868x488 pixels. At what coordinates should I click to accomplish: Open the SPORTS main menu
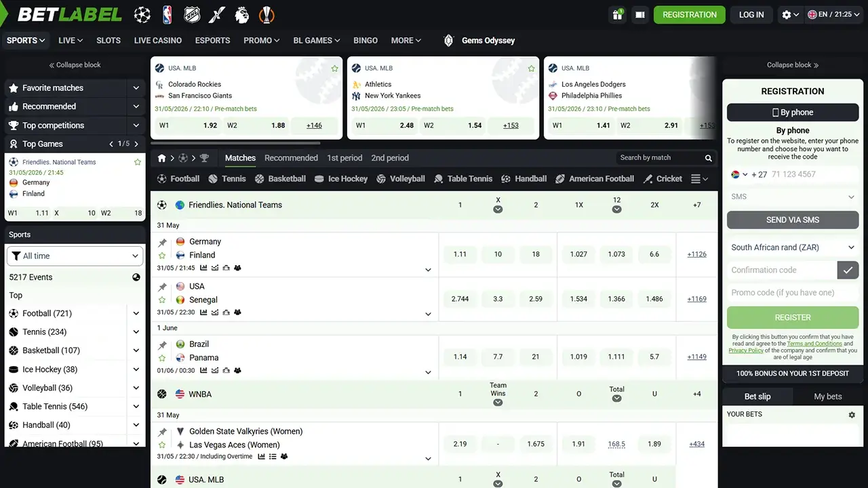26,41
